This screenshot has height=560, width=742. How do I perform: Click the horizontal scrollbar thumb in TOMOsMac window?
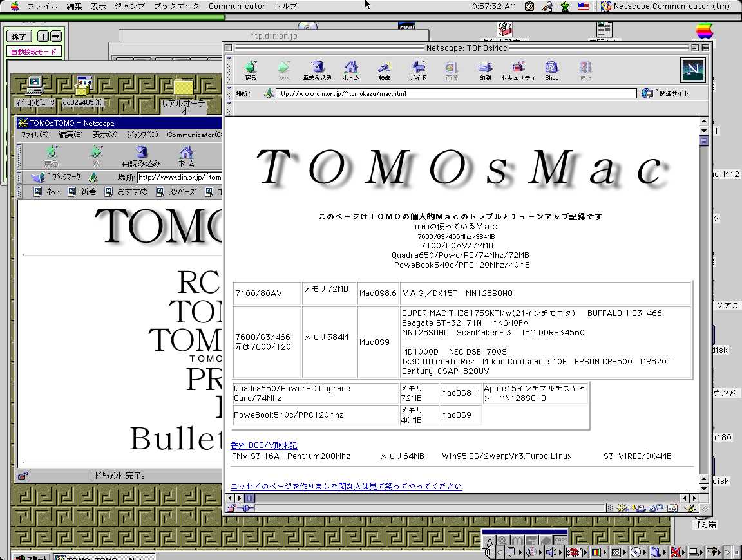pyautogui.click(x=249, y=498)
